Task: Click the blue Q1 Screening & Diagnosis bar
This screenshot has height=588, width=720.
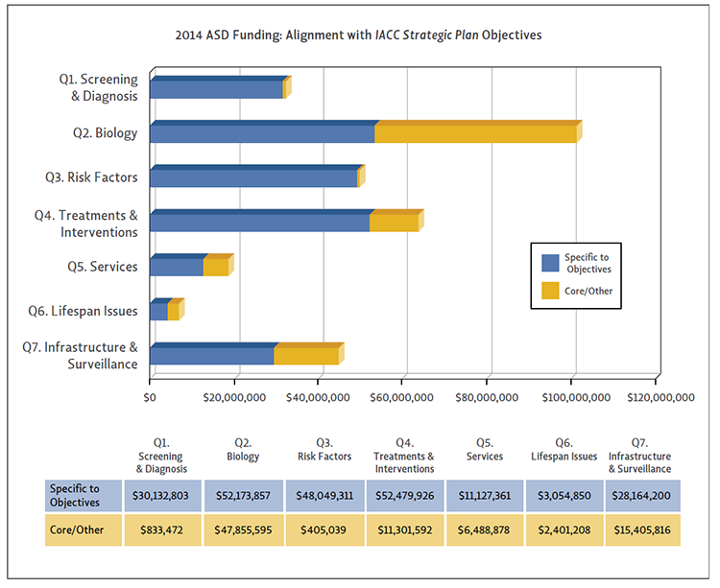Action: (216, 89)
